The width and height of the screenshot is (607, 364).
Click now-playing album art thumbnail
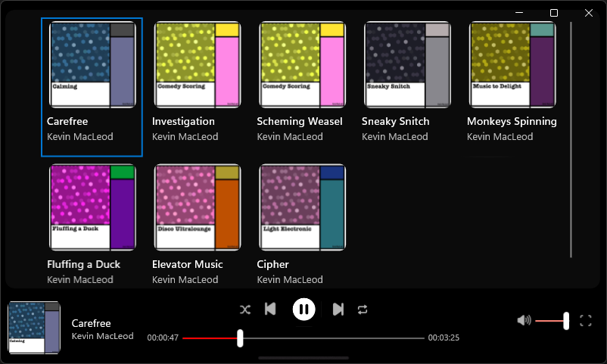[x=35, y=328]
